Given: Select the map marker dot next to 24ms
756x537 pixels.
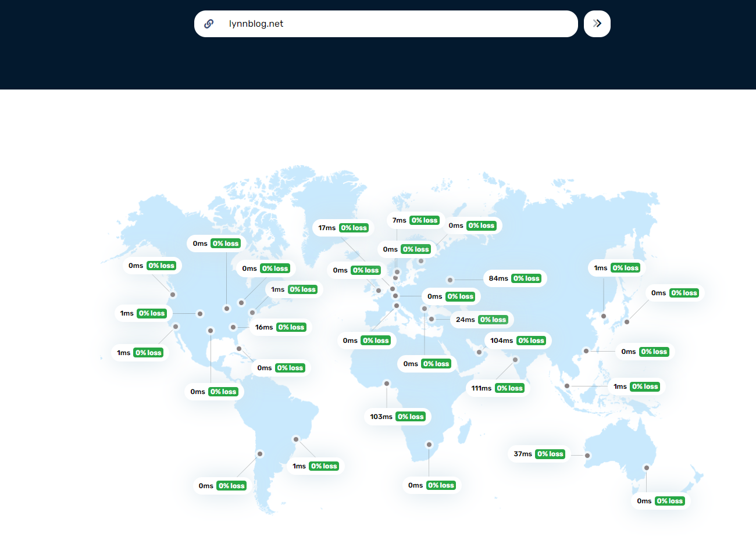Looking at the screenshot, I should [432, 319].
